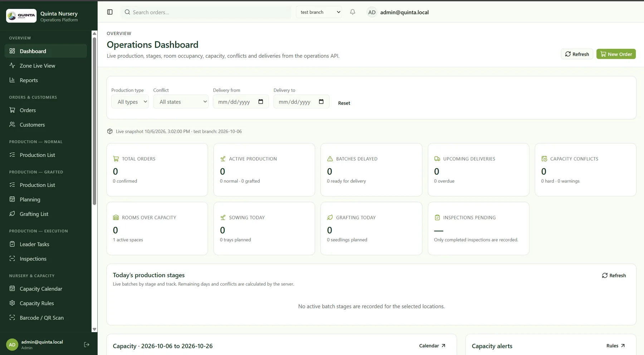This screenshot has height=355, width=644.
Task: Click the Rooms Over Capacity icon
Action: pyautogui.click(x=116, y=217)
